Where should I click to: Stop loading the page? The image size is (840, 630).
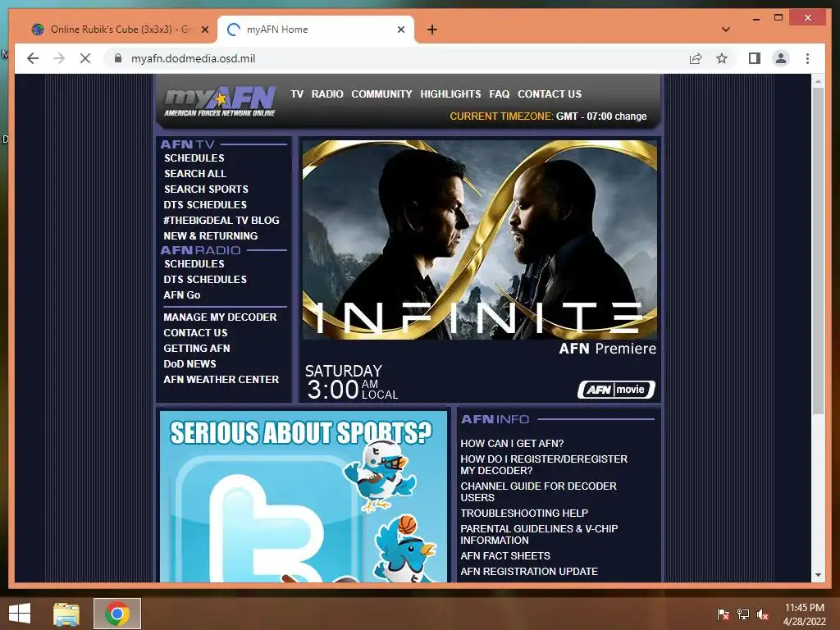pos(85,58)
